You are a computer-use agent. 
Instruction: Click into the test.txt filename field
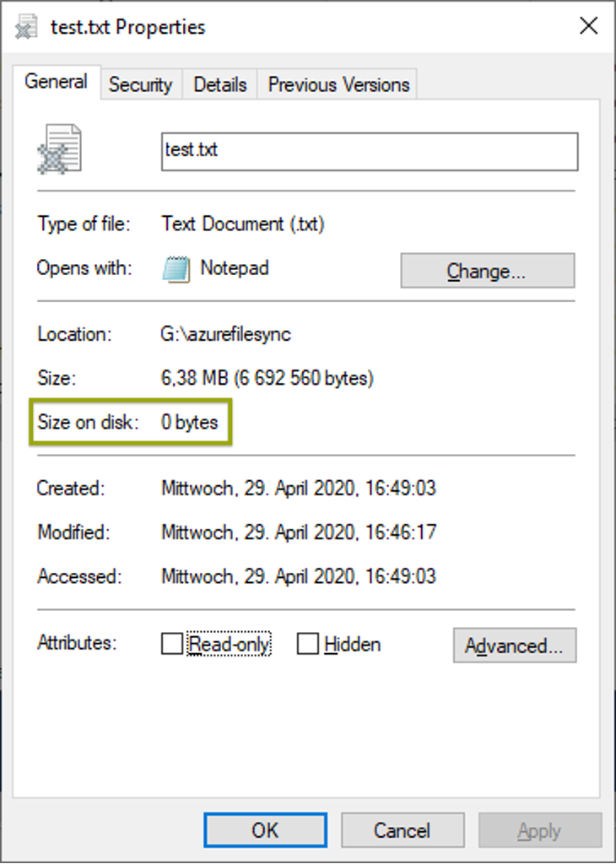pyautogui.click(x=369, y=151)
